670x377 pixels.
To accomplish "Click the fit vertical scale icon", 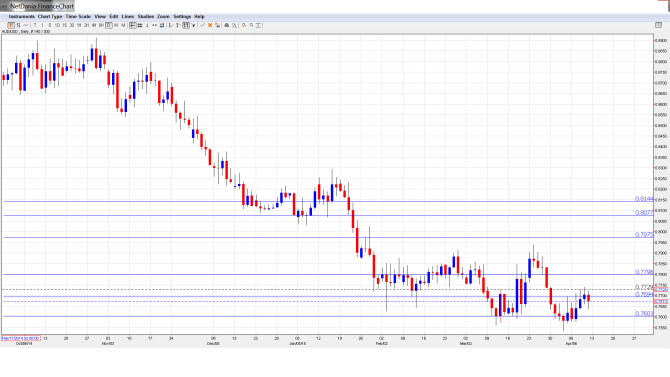I will pos(259,26).
